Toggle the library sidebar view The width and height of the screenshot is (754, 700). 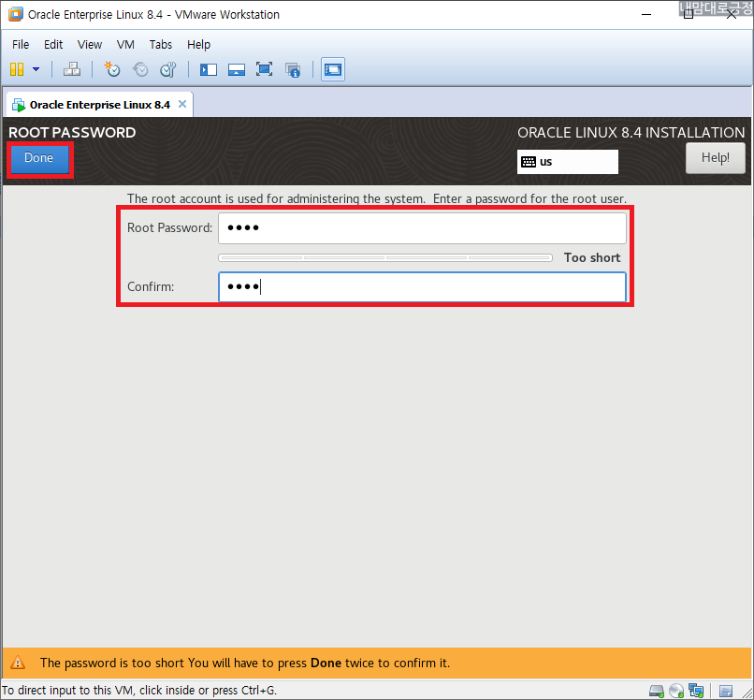coord(209,69)
